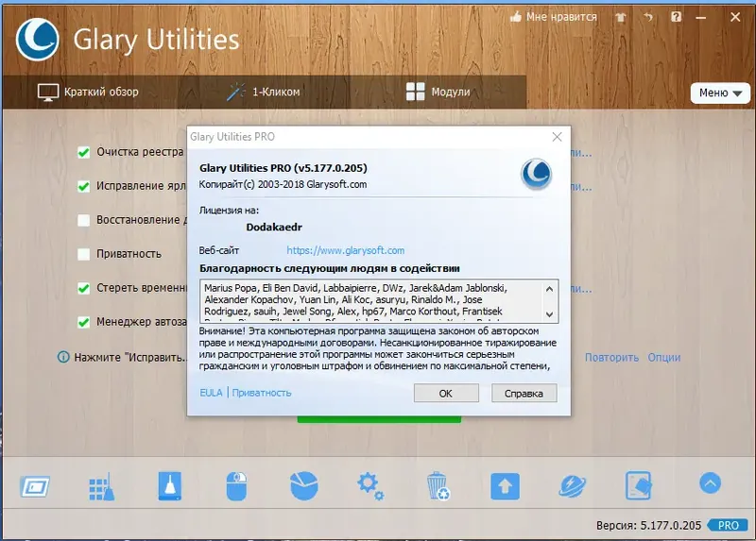756x541 pixels.
Task: Open the file shredder document icon in toolbar
Action: click(639, 486)
